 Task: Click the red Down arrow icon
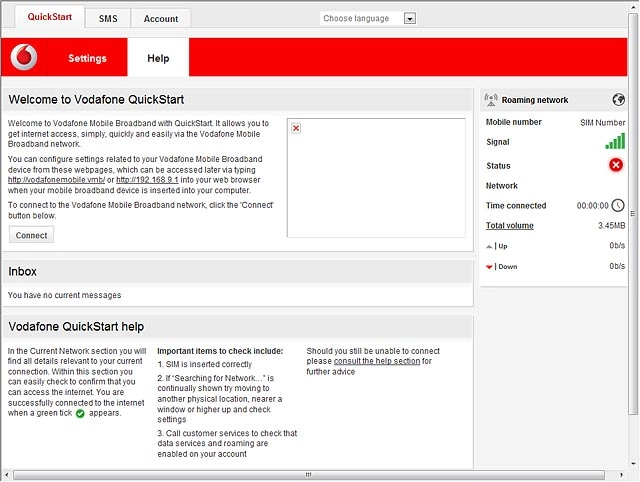pyautogui.click(x=489, y=267)
